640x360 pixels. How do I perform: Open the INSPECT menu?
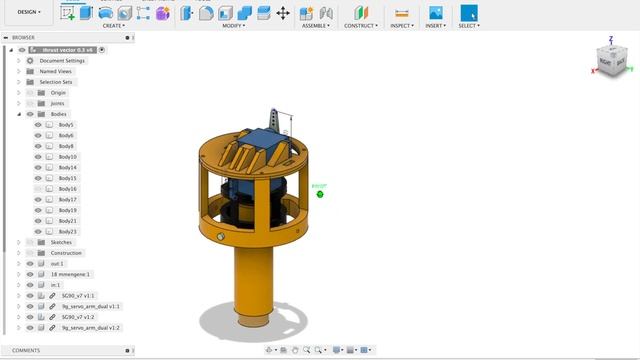402,26
